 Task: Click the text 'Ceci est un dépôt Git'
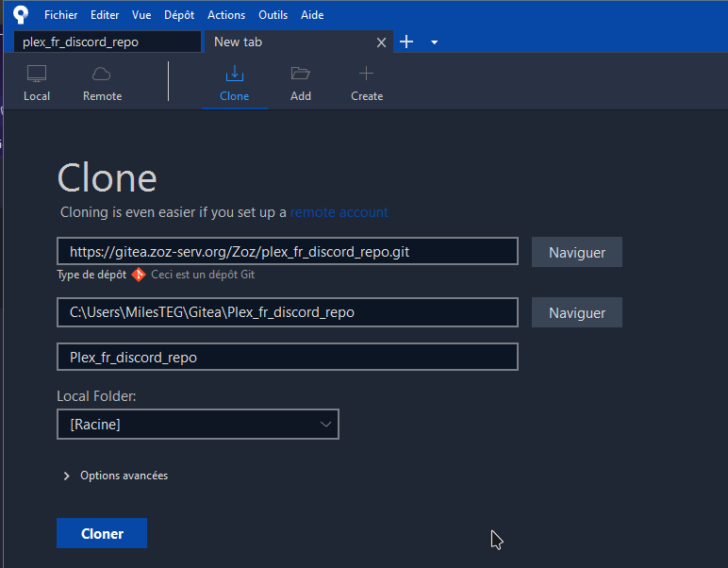coord(203,275)
